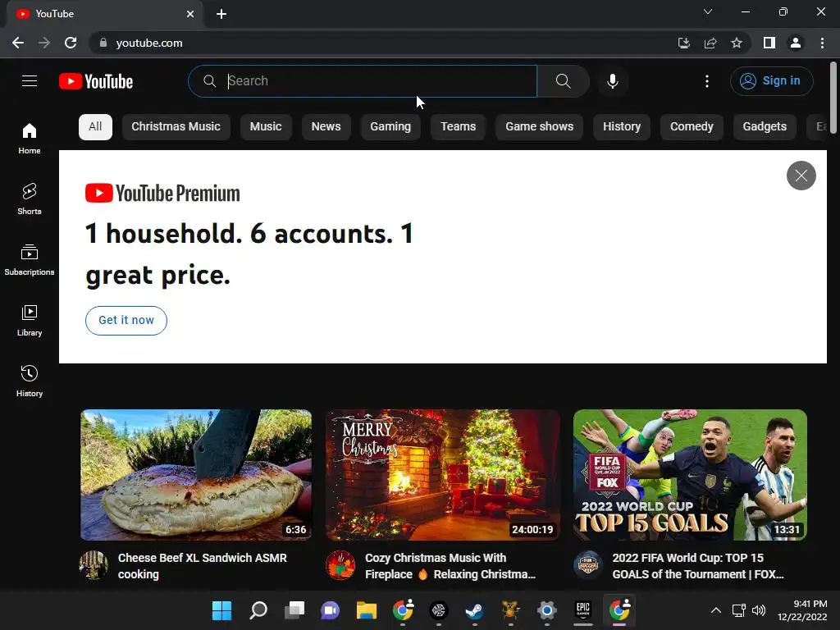Click install app icon in address bar
840x630 pixels.
684,43
